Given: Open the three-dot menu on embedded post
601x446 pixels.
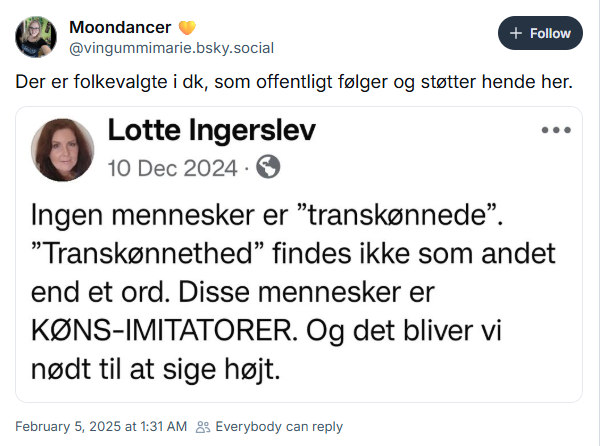Looking at the screenshot, I should pyautogui.click(x=556, y=130).
